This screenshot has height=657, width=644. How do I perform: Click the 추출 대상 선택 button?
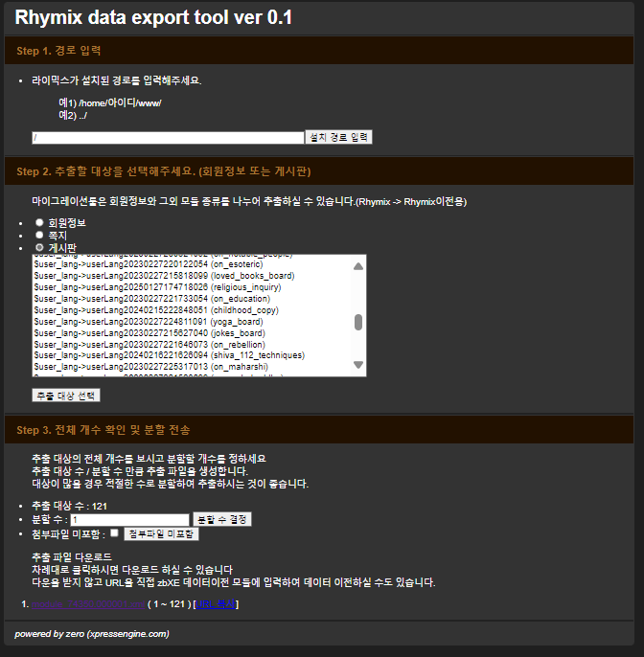coord(66,396)
